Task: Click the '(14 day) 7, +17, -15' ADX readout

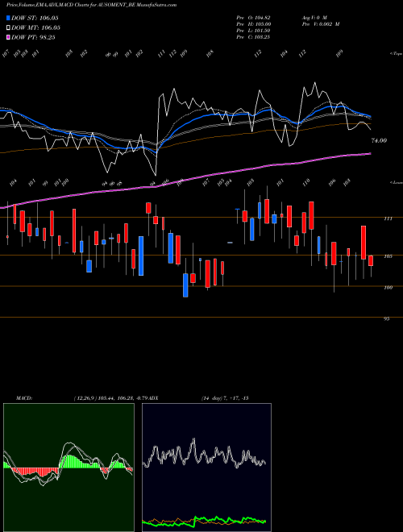Action: [x=225, y=398]
